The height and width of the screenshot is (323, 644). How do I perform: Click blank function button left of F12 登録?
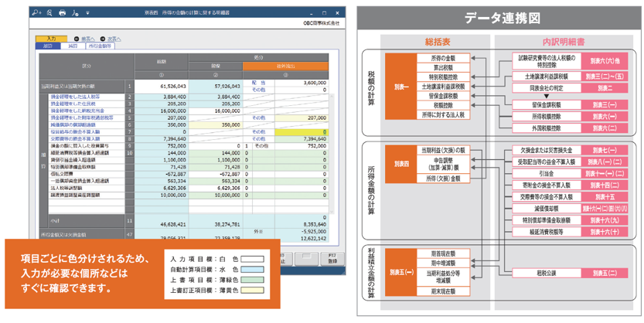[306, 258]
